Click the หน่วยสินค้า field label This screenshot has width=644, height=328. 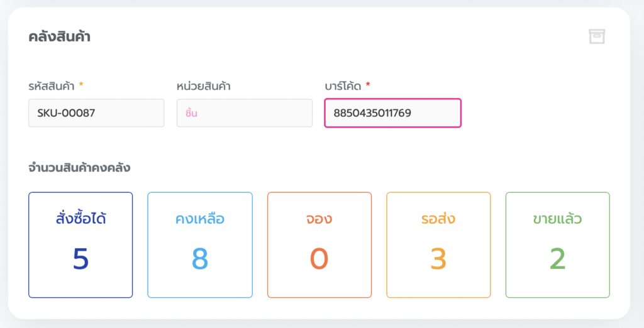(x=203, y=86)
